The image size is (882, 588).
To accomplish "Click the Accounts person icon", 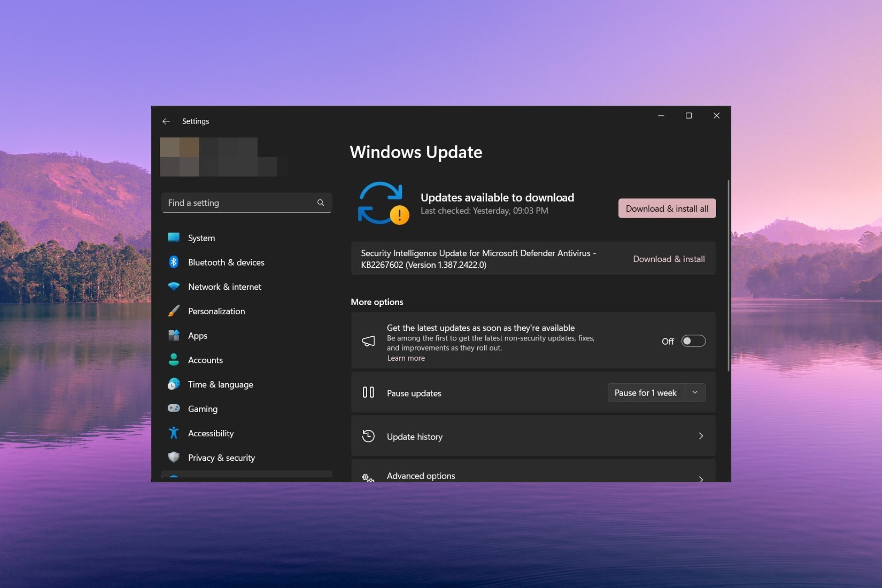I will pyautogui.click(x=174, y=360).
